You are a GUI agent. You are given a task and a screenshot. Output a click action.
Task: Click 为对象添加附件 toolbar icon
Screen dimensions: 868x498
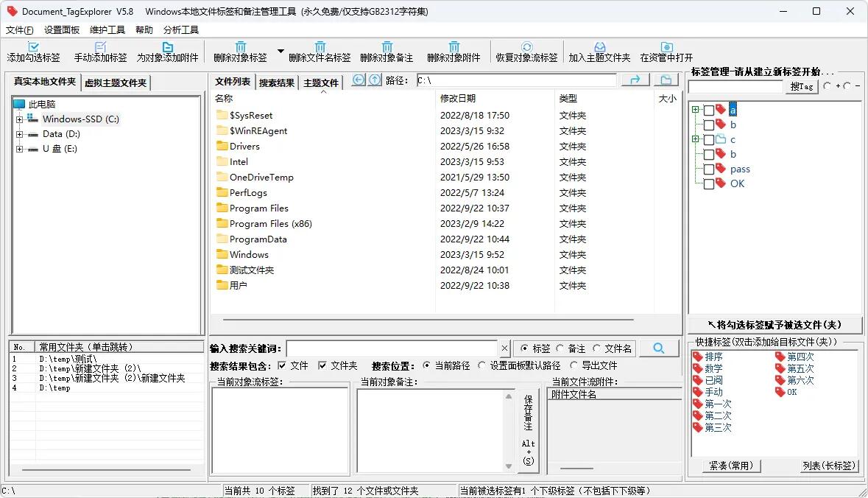coord(167,47)
